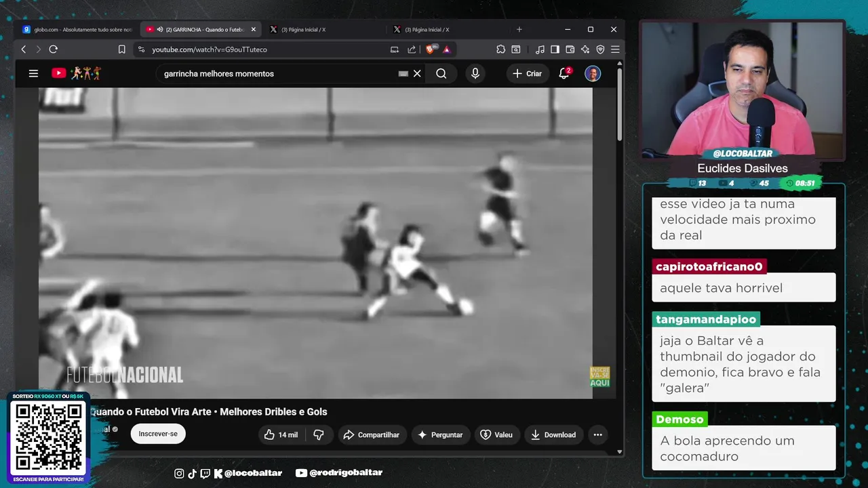Open browser extensions puzzle icon
The image size is (868, 488).
[x=500, y=49]
